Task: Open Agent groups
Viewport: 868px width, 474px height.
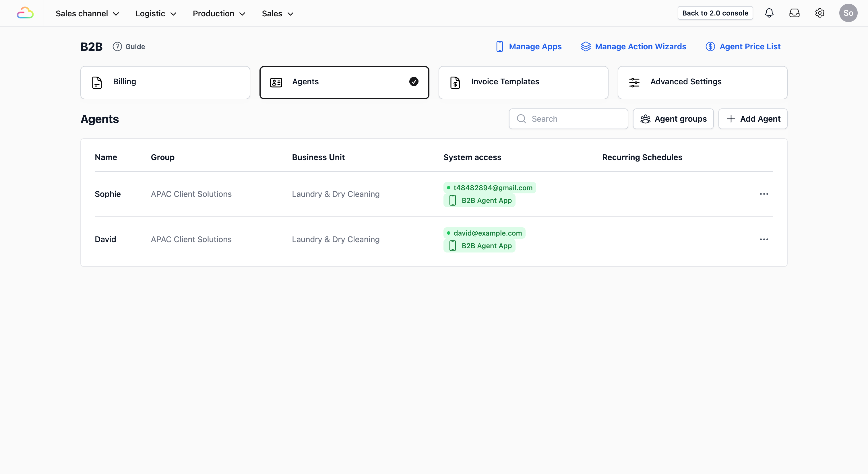Action: (x=673, y=118)
